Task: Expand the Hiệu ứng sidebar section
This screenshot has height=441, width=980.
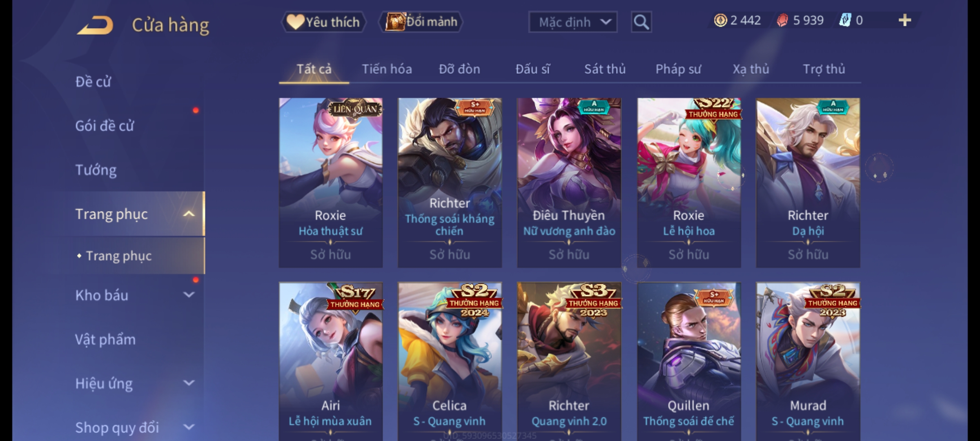Action: (189, 383)
